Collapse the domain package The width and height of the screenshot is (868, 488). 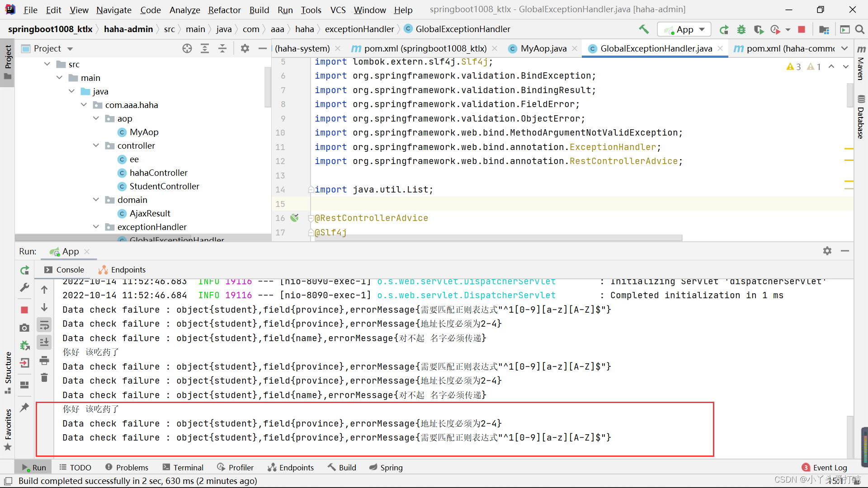[96, 200]
